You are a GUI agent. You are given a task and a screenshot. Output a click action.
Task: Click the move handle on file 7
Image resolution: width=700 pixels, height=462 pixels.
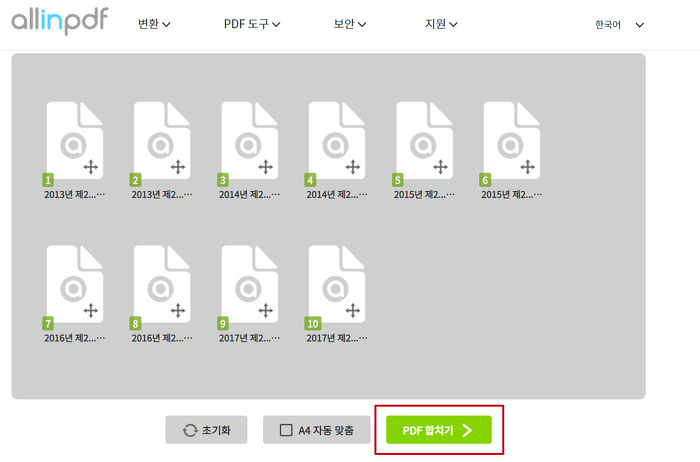[91, 310]
